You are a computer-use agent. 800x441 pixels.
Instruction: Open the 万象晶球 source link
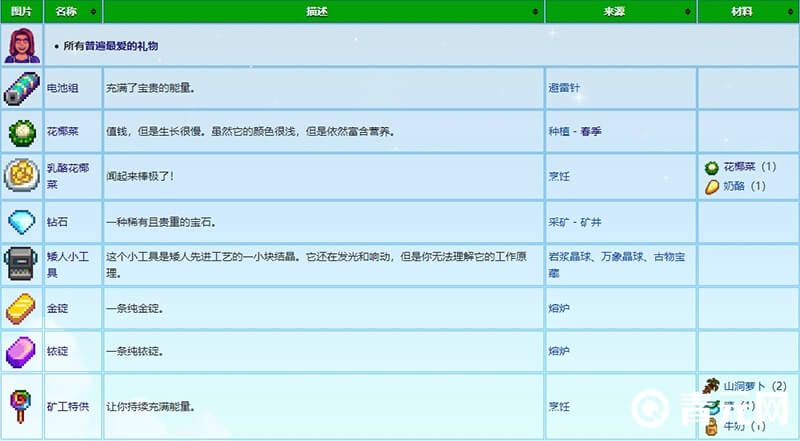click(x=622, y=257)
